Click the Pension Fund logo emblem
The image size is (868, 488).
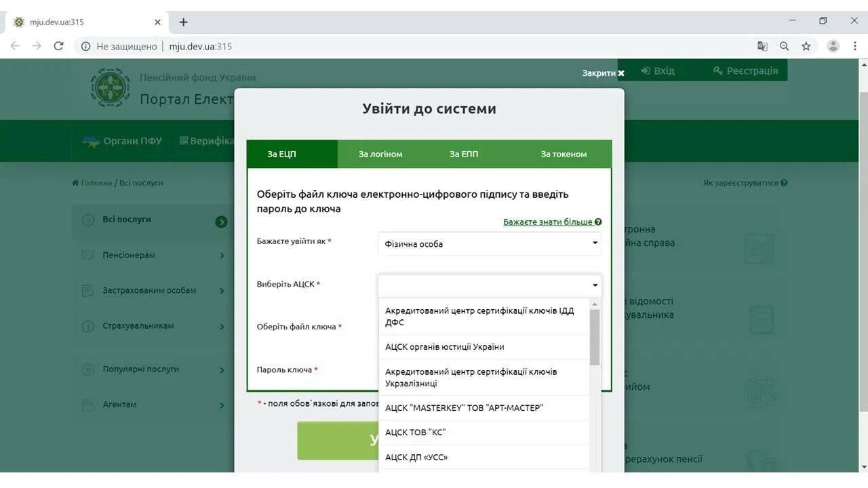point(111,87)
